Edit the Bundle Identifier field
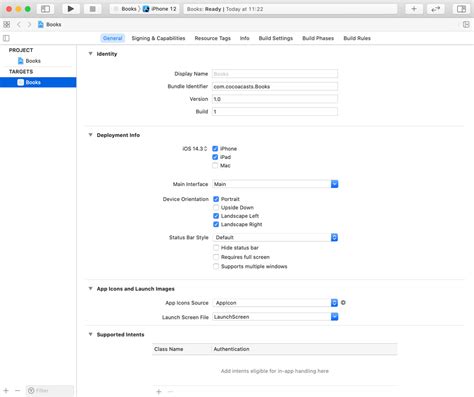This screenshot has height=397, width=474. coord(275,86)
